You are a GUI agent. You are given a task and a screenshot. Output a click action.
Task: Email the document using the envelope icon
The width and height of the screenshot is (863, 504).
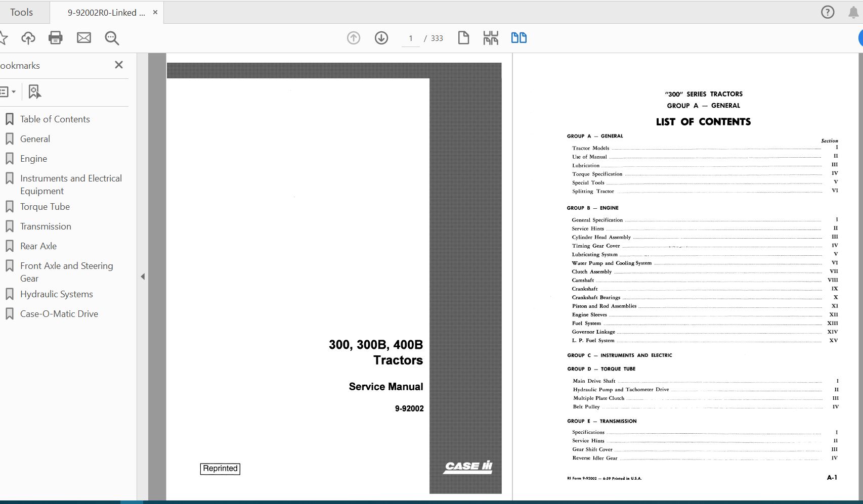coord(84,37)
